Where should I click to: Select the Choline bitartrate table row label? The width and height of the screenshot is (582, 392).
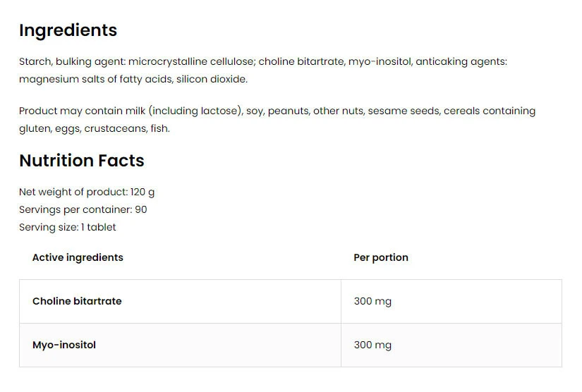point(77,302)
